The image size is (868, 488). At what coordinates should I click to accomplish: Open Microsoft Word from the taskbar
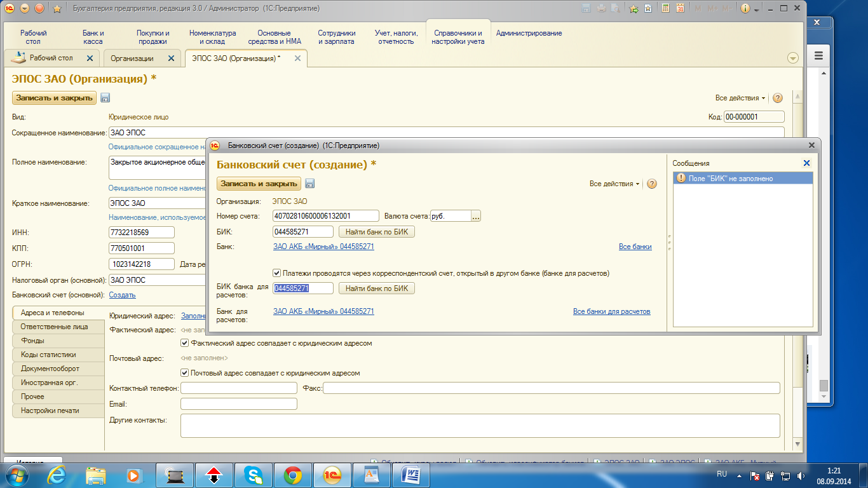pos(410,475)
